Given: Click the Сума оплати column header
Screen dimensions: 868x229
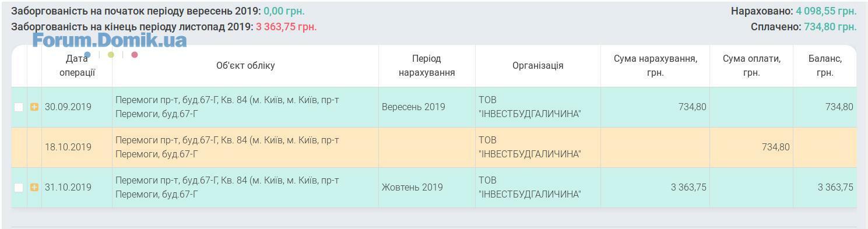Looking at the screenshot, I should click(x=751, y=66).
